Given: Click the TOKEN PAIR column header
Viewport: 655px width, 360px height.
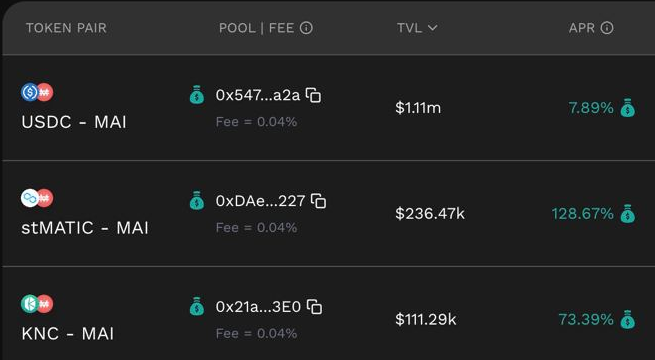Looking at the screenshot, I should coord(66,28).
